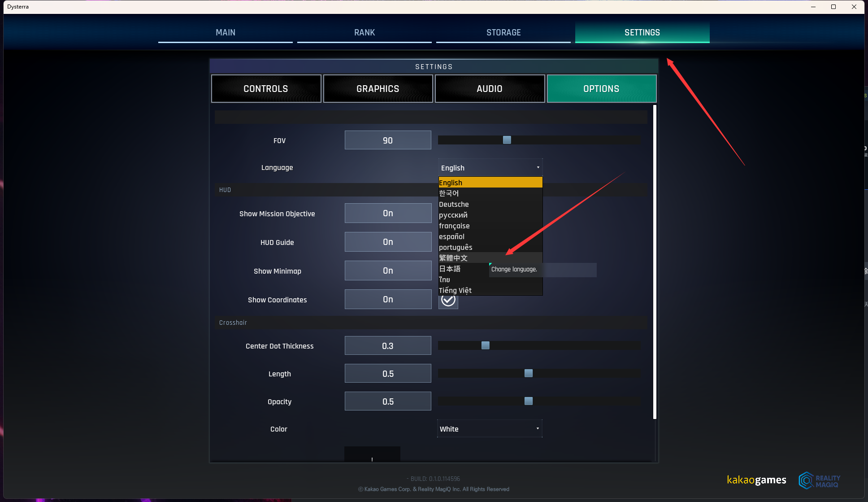Collapse the Language dropdown showing English

click(x=490, y=168)
